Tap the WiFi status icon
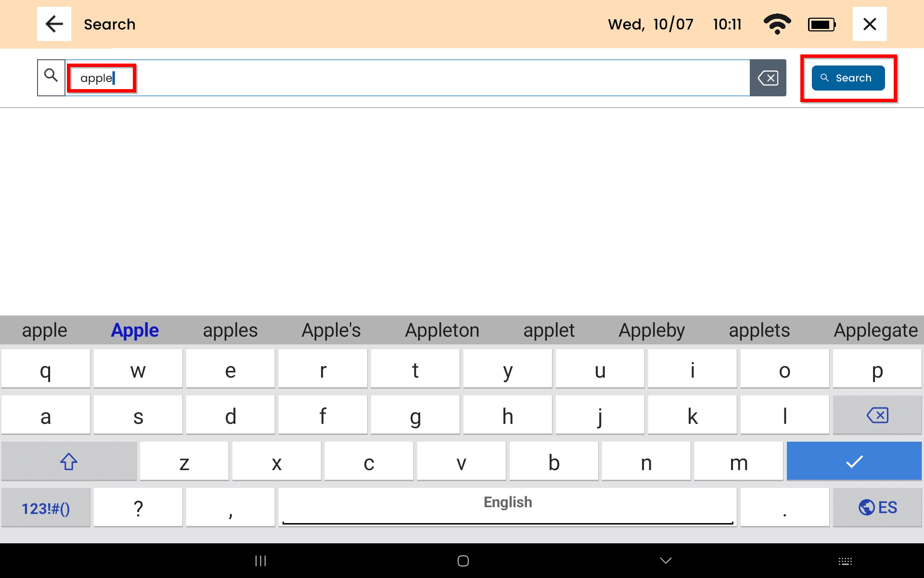This screenshot has height=578, width=924. pos(777,24)
